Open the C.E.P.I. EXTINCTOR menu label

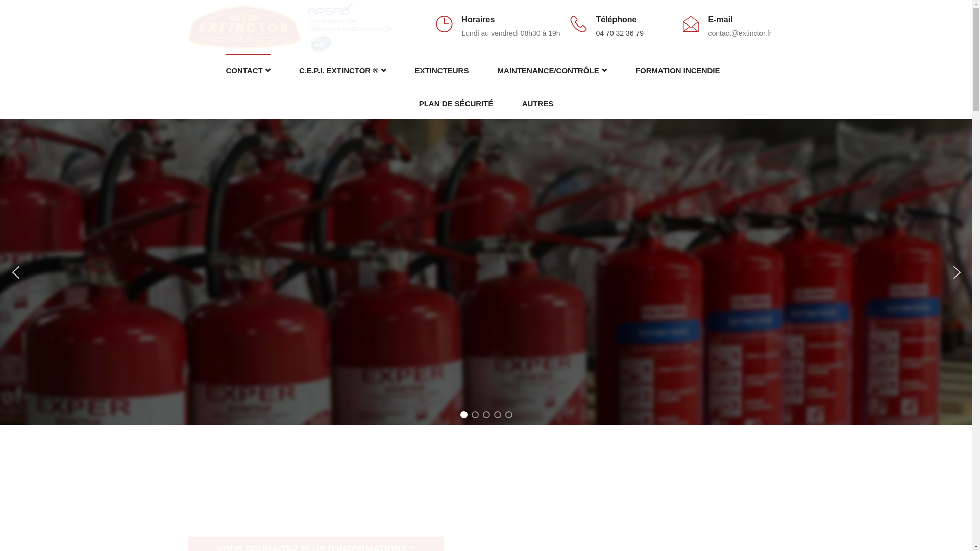point(339,71)
